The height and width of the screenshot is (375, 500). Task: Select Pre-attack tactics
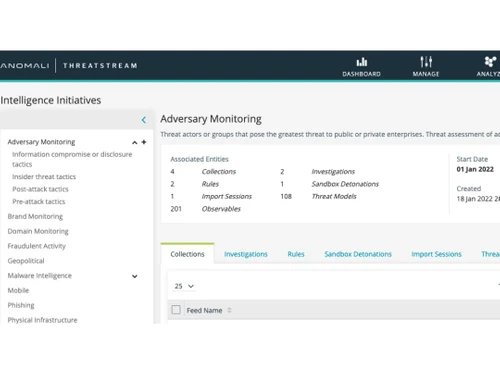[x=39, y=201]
